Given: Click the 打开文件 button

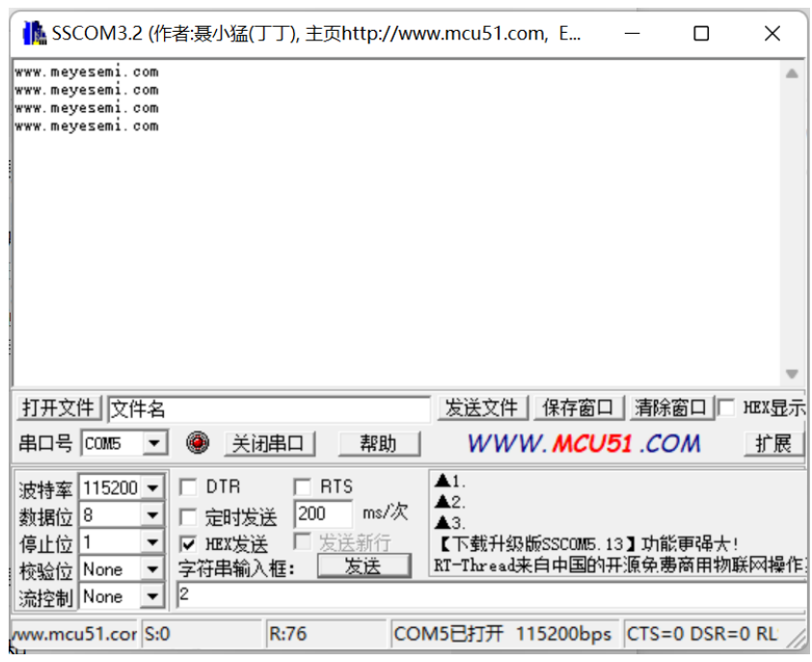Looking at the screenshot, I should (x=58, y=408).
